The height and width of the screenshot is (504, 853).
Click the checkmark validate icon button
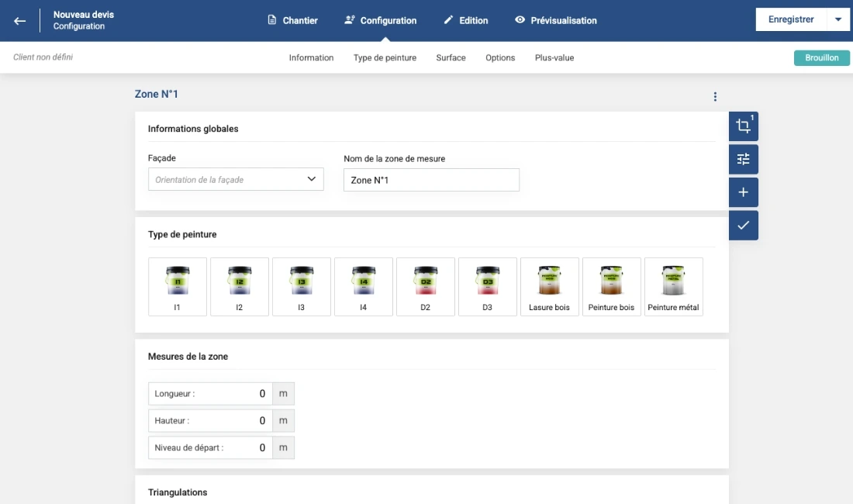tap(743, 225)
